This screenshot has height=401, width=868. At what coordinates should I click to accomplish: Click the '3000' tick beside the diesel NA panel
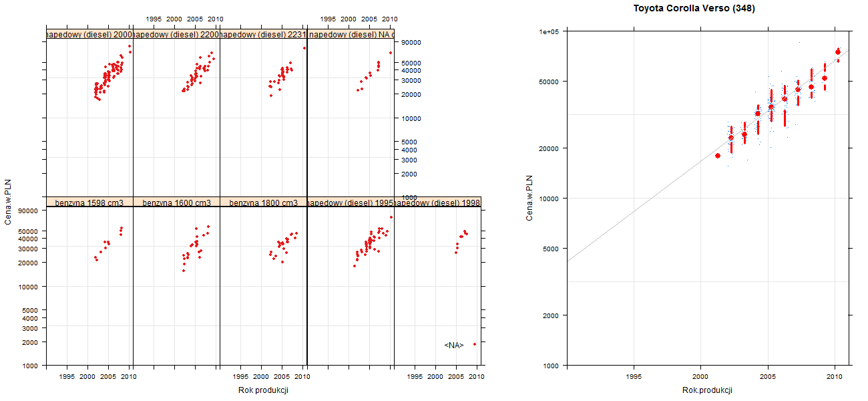pyautogui.click(x=411, y=160)
